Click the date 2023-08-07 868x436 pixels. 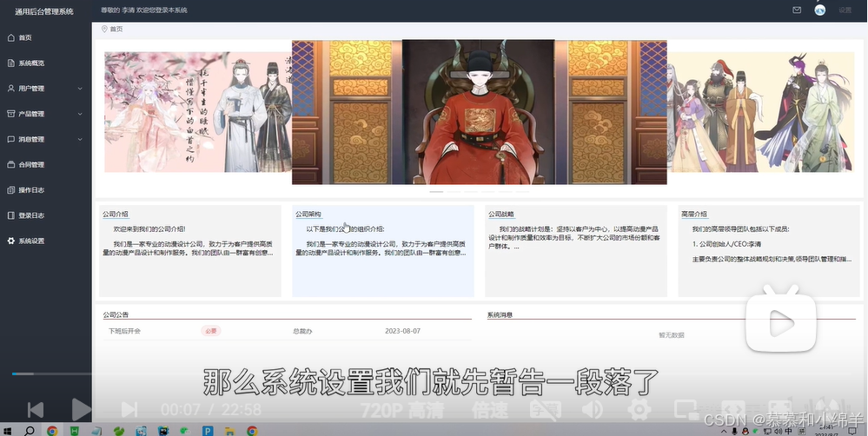point(402,331)
